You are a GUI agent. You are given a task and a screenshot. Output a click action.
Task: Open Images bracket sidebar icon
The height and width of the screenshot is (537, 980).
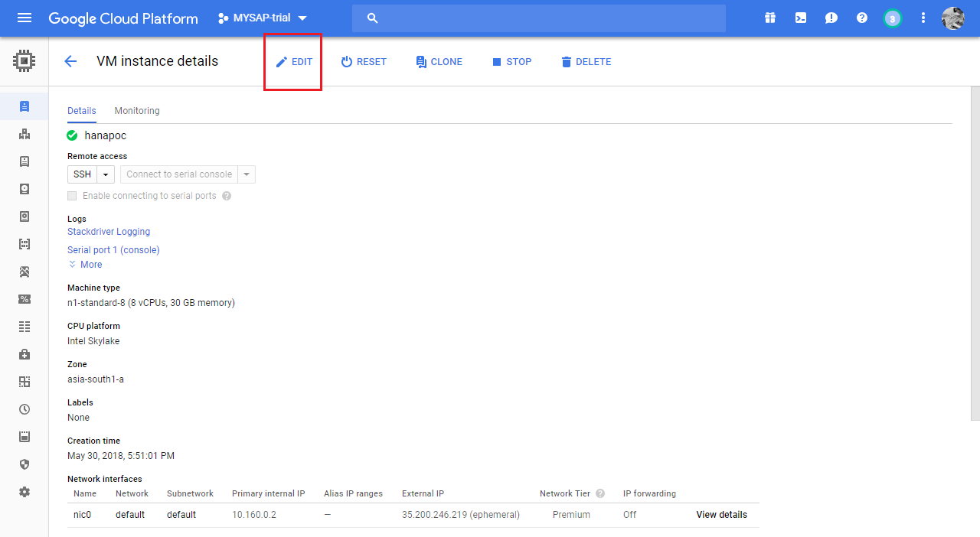[24, 244]
